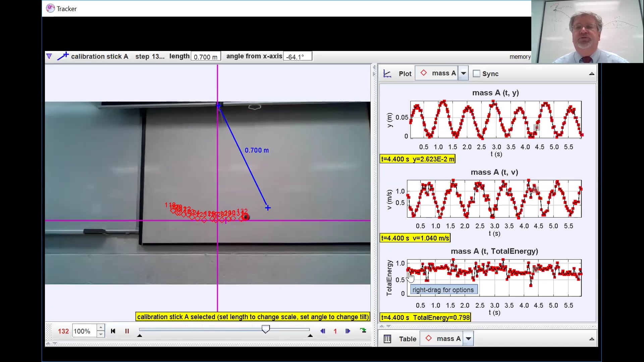This screenshot has height=362, width=644.
Task: Edit the angle from x-axis field
Action: pos(298,57)
